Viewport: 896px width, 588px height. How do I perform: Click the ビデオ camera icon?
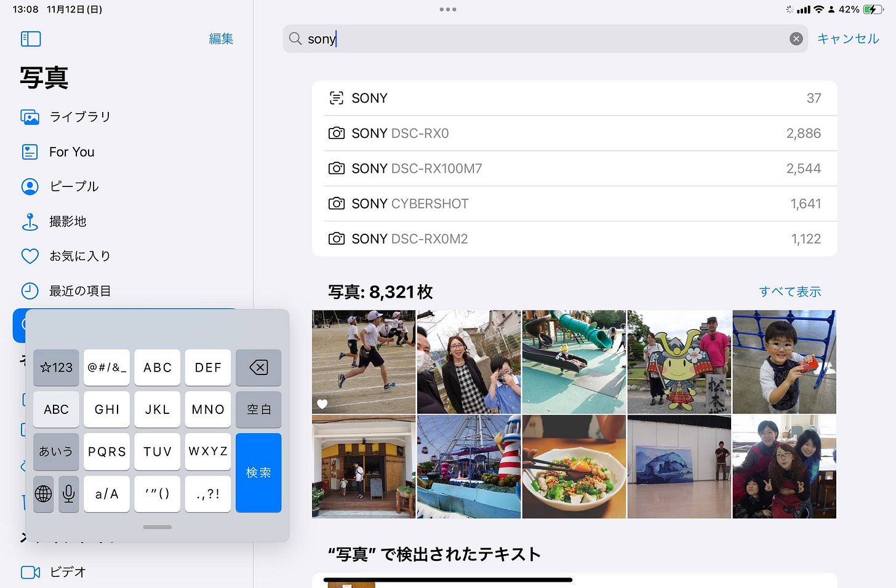(x=30, y=572)
